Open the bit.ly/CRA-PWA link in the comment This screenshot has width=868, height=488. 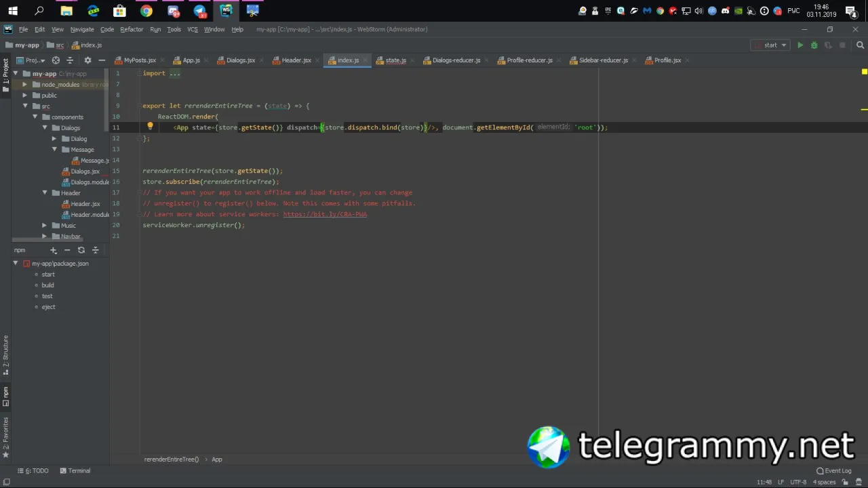click(x=325, y=214)
